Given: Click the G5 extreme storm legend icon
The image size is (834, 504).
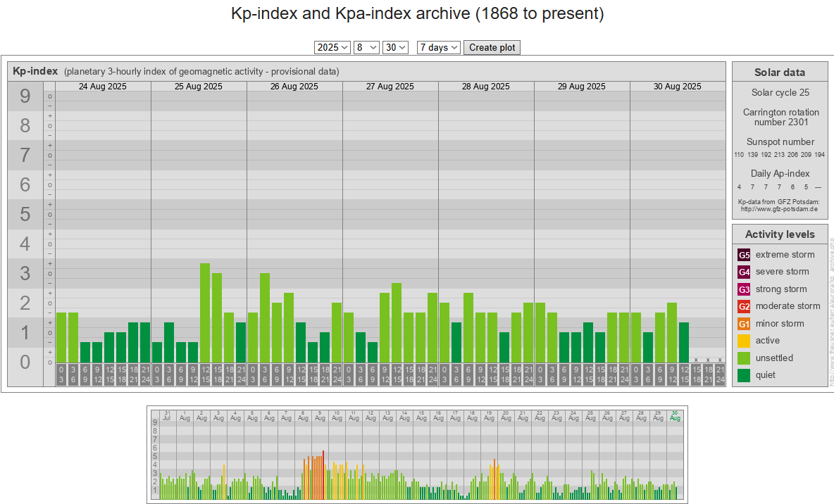Looking at the screenshot, I should (744, 255).
